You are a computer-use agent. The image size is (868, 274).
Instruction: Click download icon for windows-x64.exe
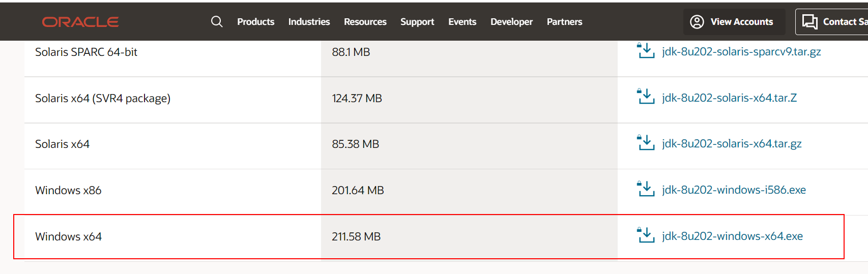pos(646,235)
